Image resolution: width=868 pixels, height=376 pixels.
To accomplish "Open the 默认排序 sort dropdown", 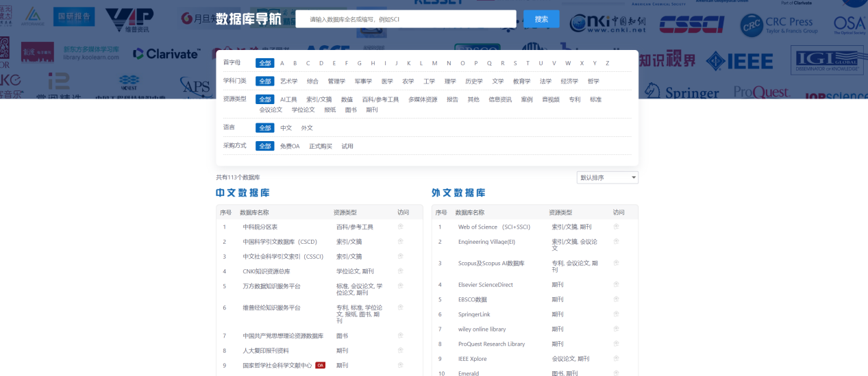I will tap(607, 177).
